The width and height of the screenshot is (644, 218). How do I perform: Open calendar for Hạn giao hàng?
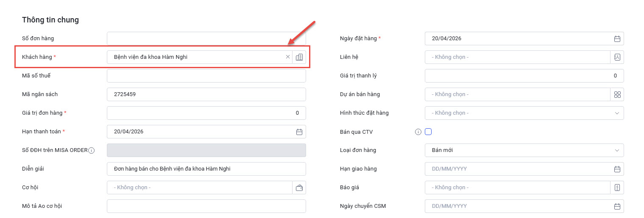coord(617,169)
